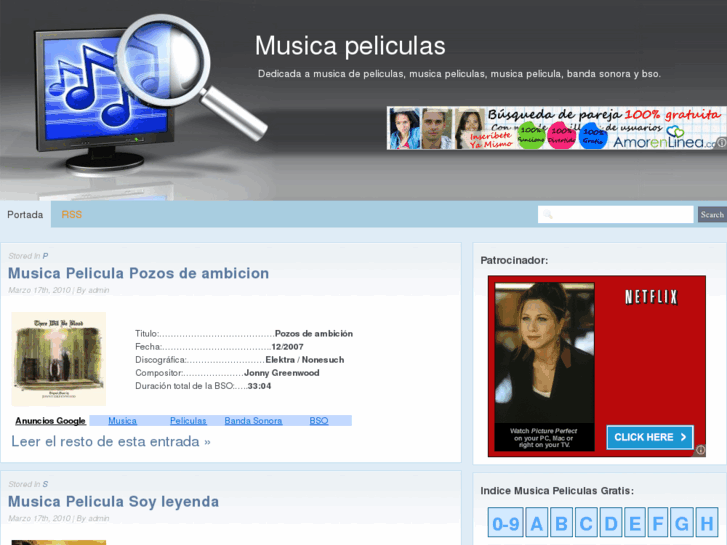This screenshot has height=545, width=727.
Task: Select index letter C
Action: click(586, 523)
